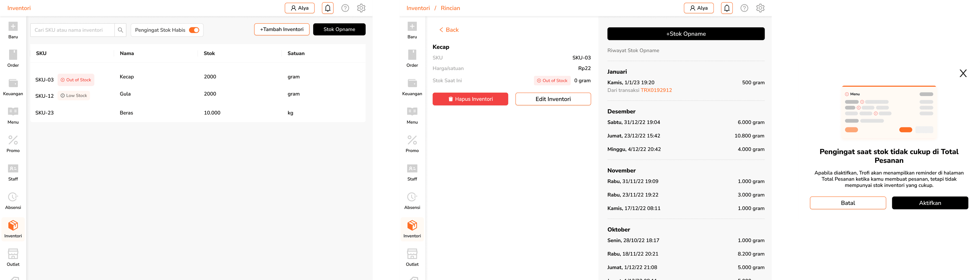Open settings gear in the left panel header

361,8
